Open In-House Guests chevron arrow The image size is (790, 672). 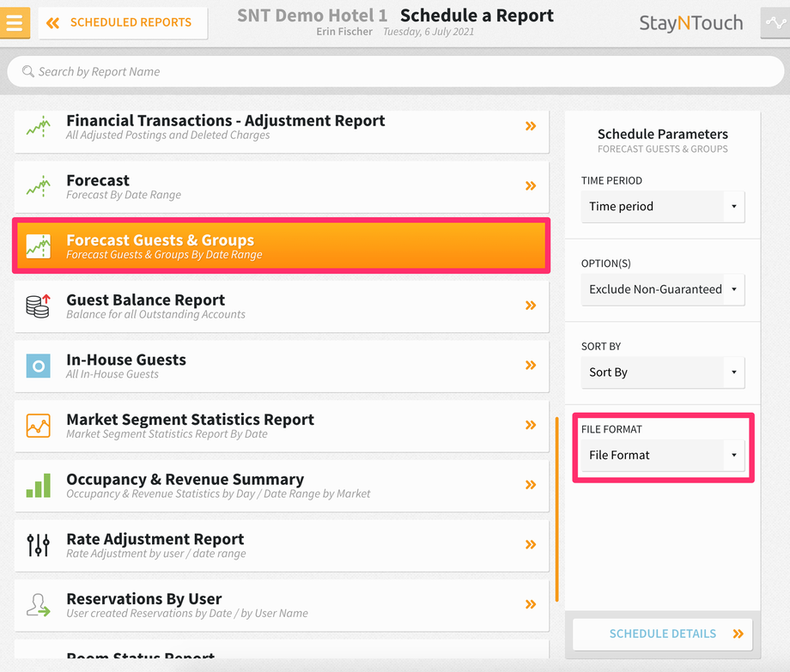[x=531, y=365]
